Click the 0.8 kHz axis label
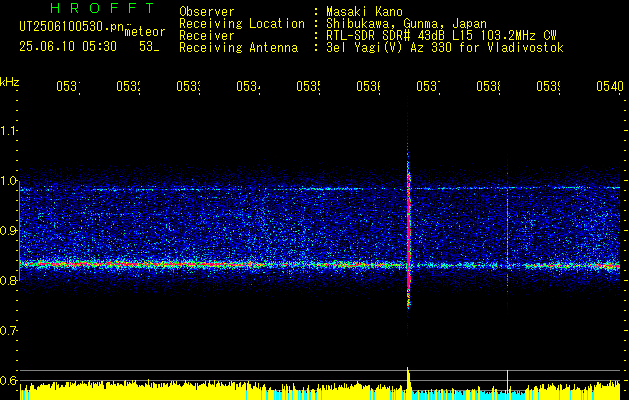The width and height of the screenshot is (629, 400). 8,280
